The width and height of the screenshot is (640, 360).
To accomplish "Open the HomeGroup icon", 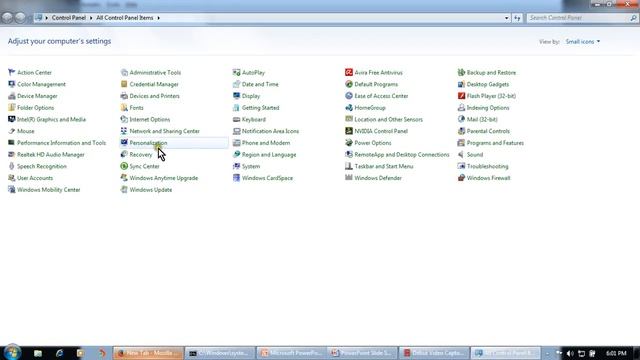I will tap(349, 107).
